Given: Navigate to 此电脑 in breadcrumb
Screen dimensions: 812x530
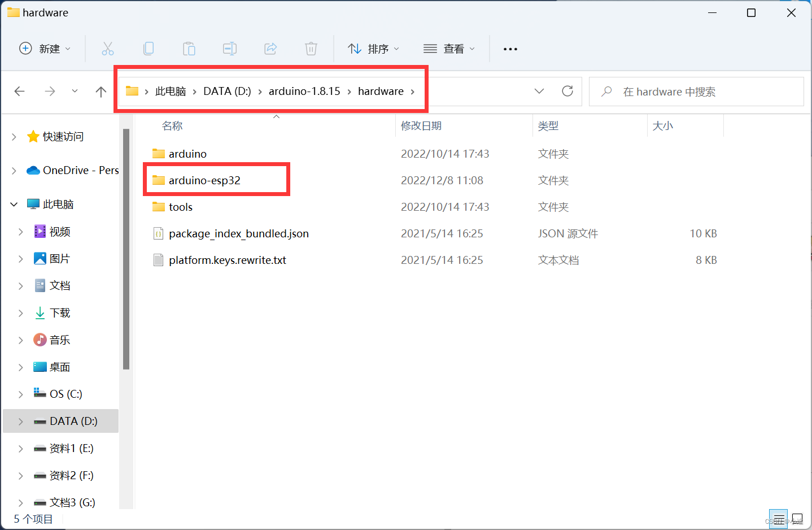Looking at the screenshot, I should pyautogui.click(x=171, y=91).
